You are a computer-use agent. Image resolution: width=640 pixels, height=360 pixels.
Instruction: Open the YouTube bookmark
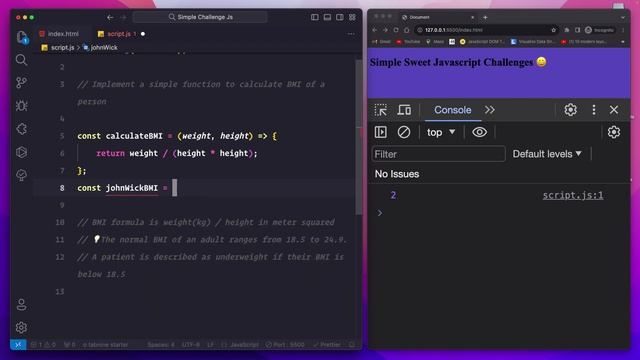click(x=408, y=42)
